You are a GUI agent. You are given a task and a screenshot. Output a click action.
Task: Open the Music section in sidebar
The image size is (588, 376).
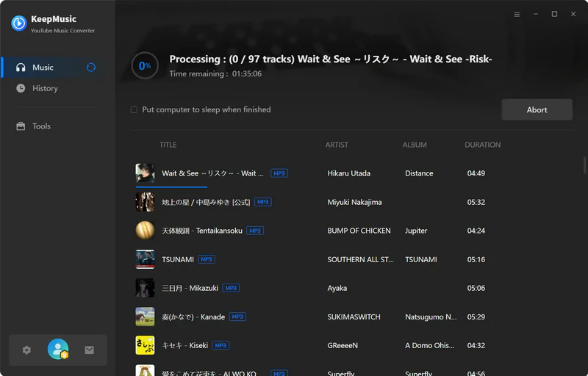[x=43, y=68]
